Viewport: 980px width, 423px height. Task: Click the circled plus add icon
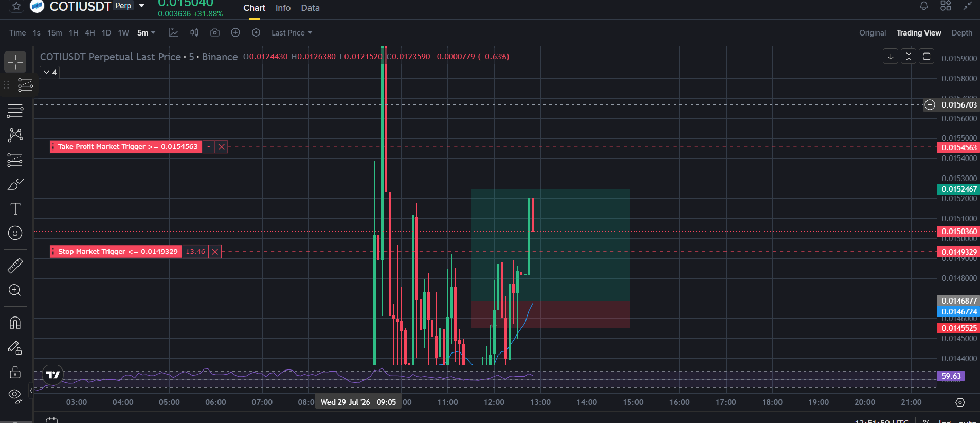pos(235,32)
